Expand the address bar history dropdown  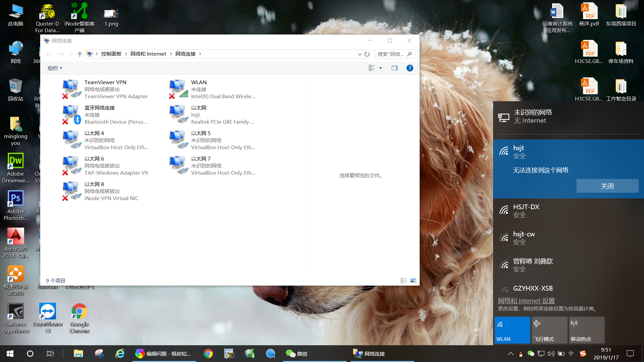(x=360, y=54)
